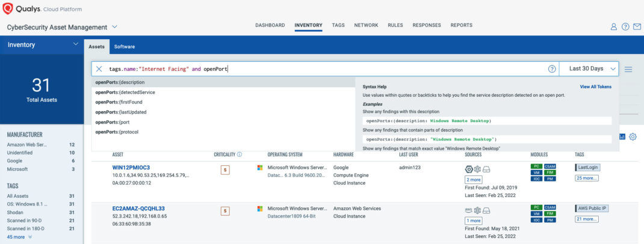The width and height of the screenshot is (644, 244).
Task: Choose openPorts:(port suggestion
Action: click(223, 122)
